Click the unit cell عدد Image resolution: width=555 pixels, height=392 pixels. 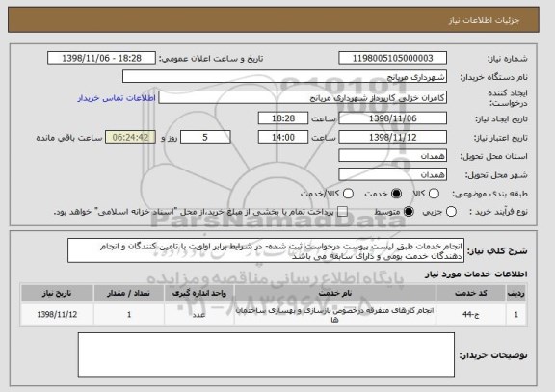198,314
